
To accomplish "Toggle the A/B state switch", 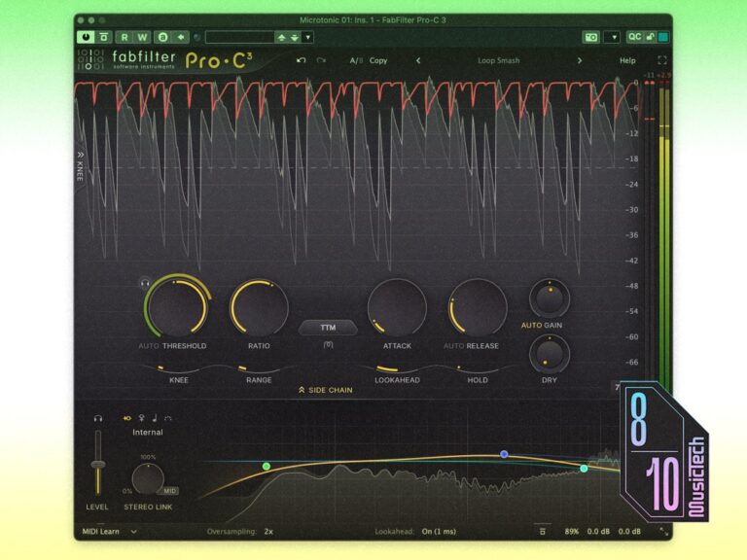I will [x=356, y=60].
